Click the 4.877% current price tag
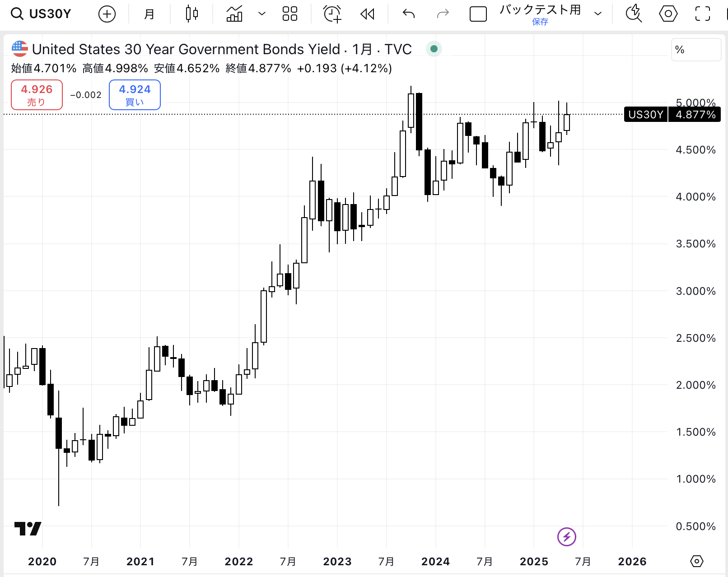 tap(695, 115)
